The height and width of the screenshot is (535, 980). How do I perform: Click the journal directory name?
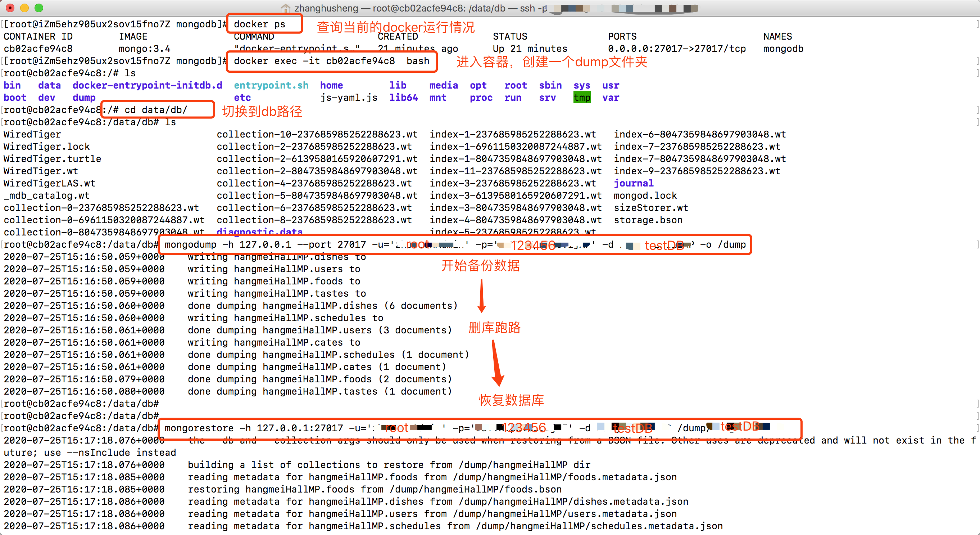pos(634,184)
